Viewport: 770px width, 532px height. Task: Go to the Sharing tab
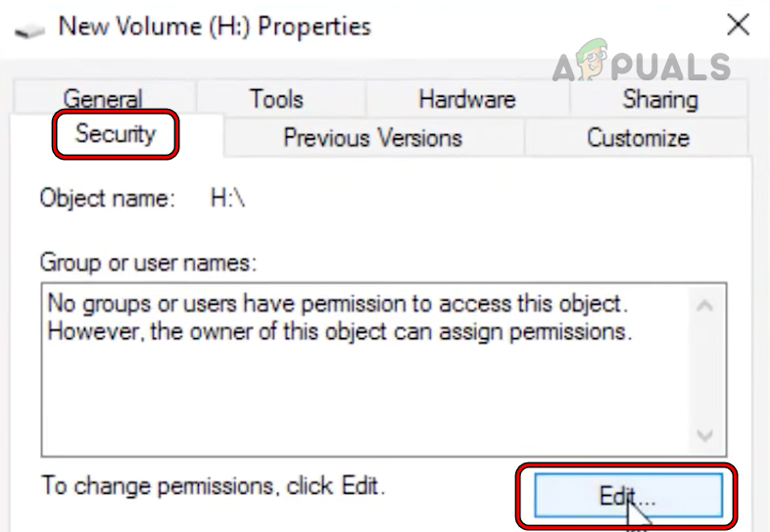(x=659, y=99)
